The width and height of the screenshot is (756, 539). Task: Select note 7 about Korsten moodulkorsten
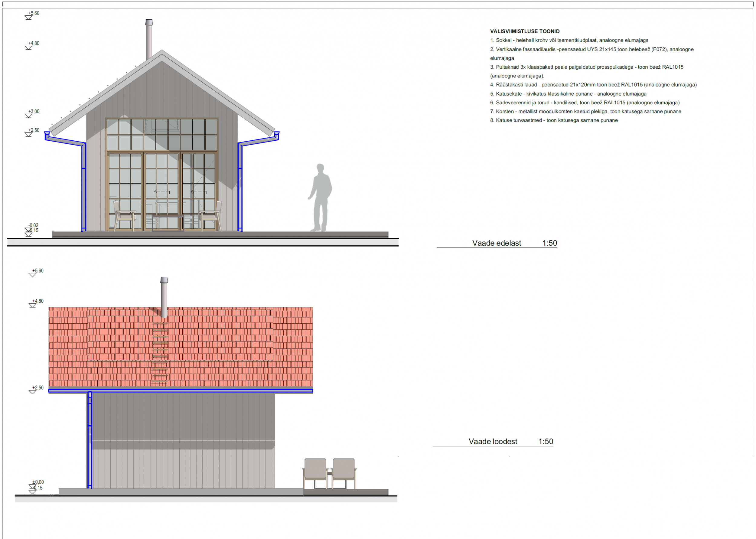tap(585, 112)
